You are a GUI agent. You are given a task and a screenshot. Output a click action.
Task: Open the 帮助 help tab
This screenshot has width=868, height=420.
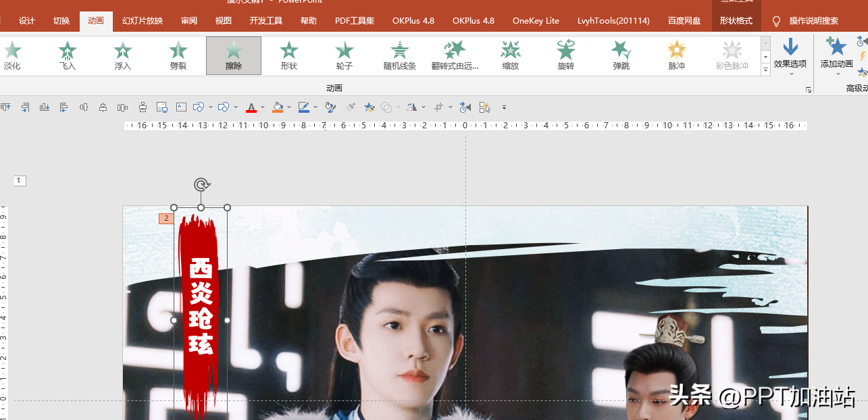click(309, 21)
